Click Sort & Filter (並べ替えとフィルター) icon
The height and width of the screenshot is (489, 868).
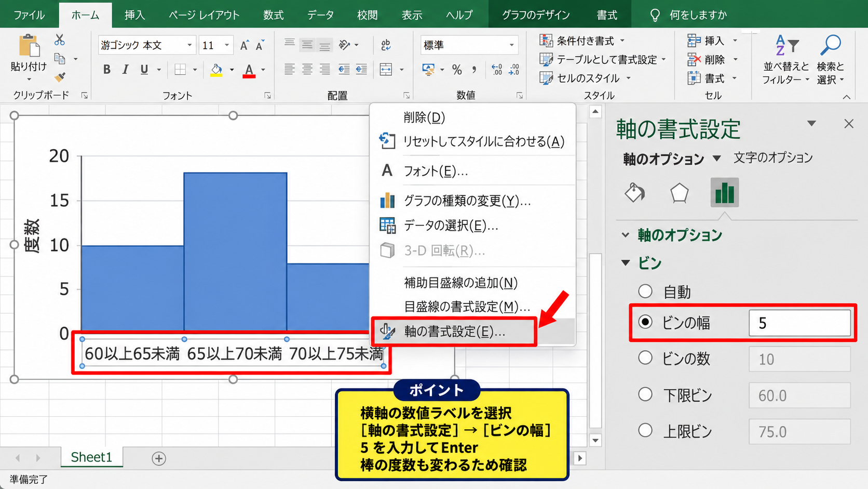786,46
